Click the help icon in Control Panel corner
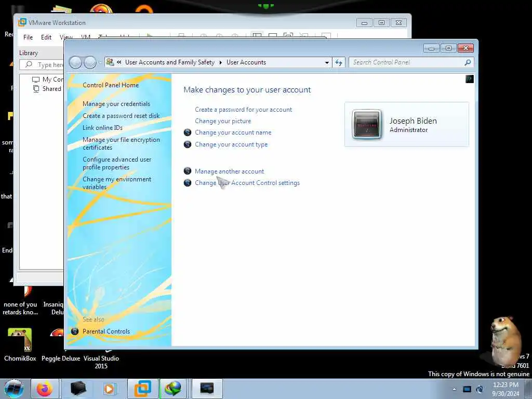The height and width of the screenshot is (399, 532). 470,79
